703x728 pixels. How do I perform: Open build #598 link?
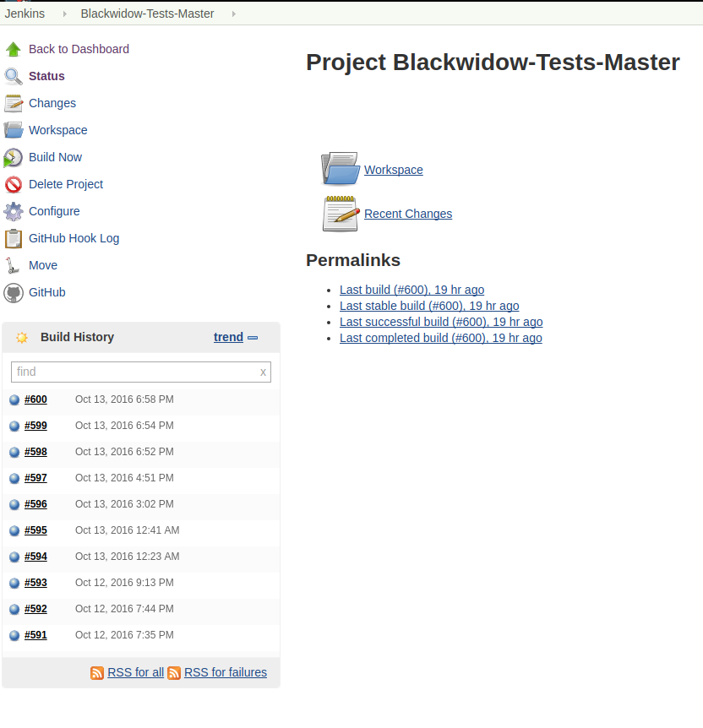35,452
